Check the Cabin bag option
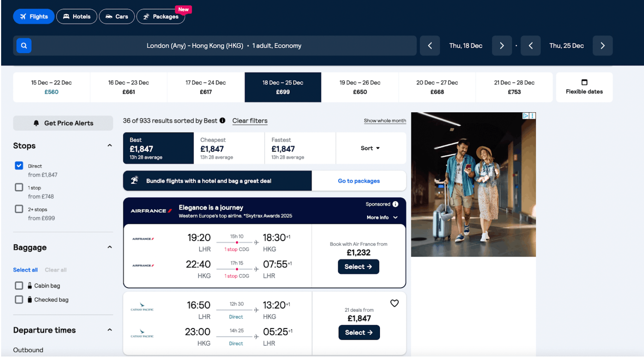Screen dimensions: 644x358 coord(19,285)
